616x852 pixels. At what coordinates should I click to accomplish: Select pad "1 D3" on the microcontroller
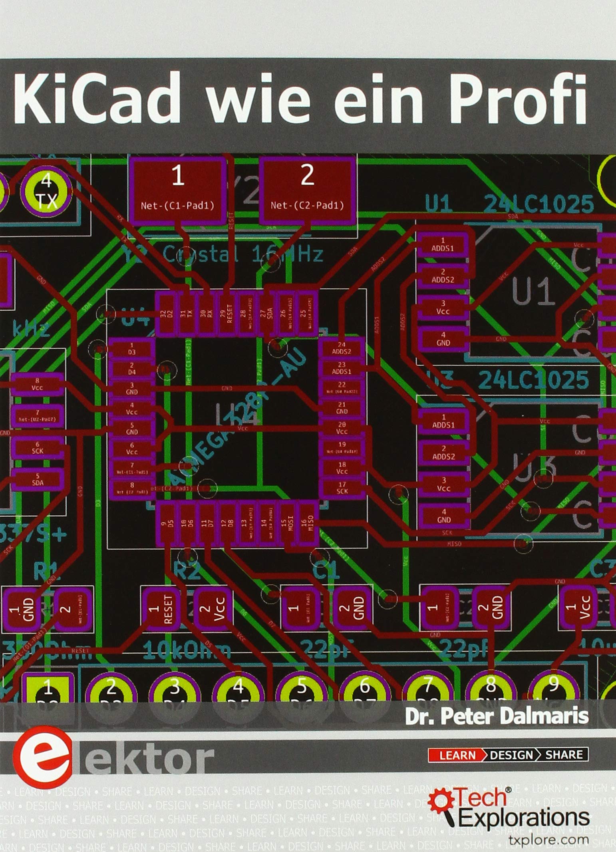click(132, 348)
